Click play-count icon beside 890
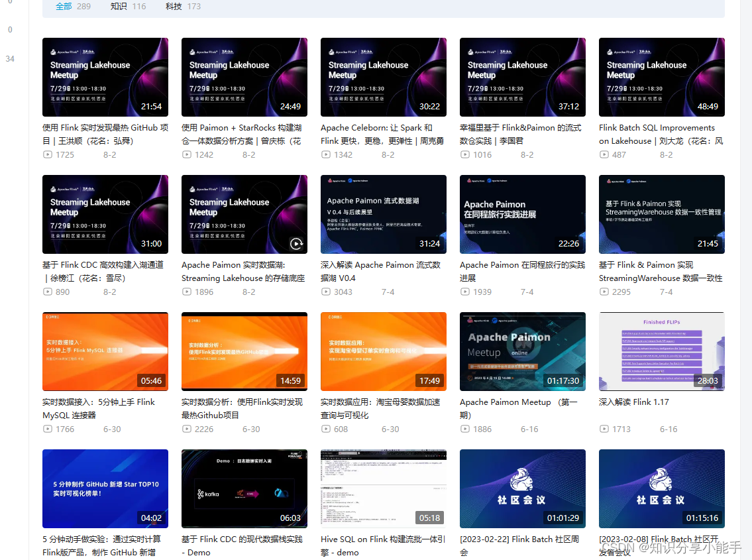Screen dimensions: 752x560 [48, 292]
